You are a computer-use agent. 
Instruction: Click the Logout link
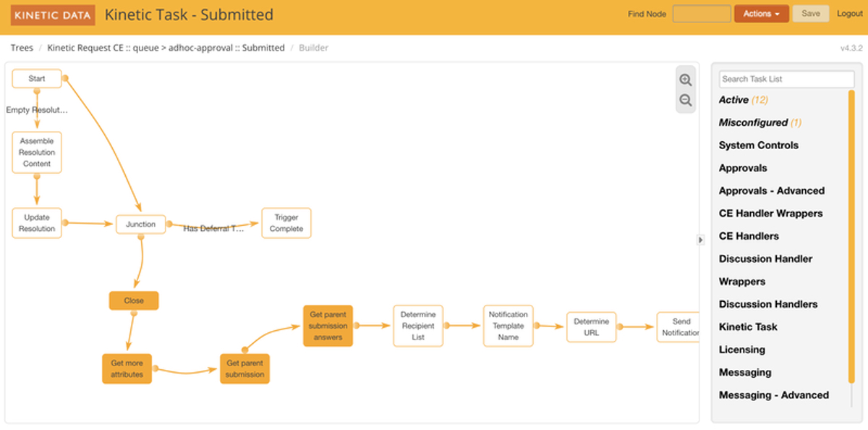pos(850,14)
